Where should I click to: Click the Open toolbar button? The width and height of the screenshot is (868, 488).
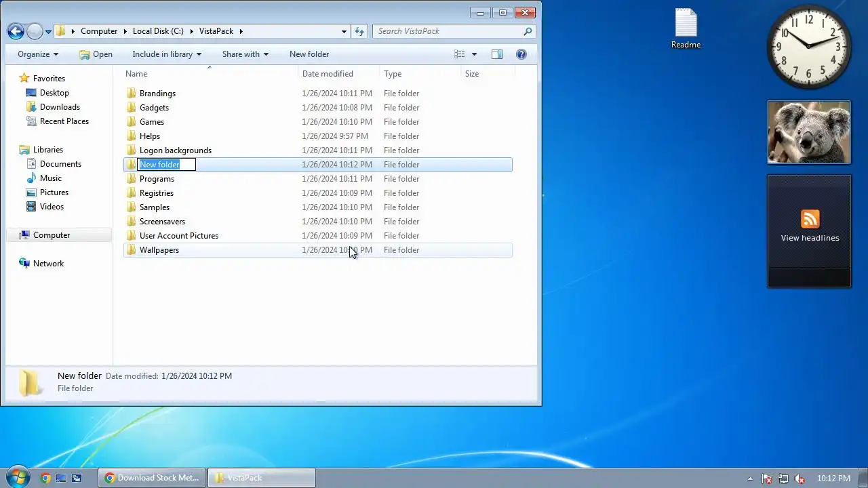[96, 54]
